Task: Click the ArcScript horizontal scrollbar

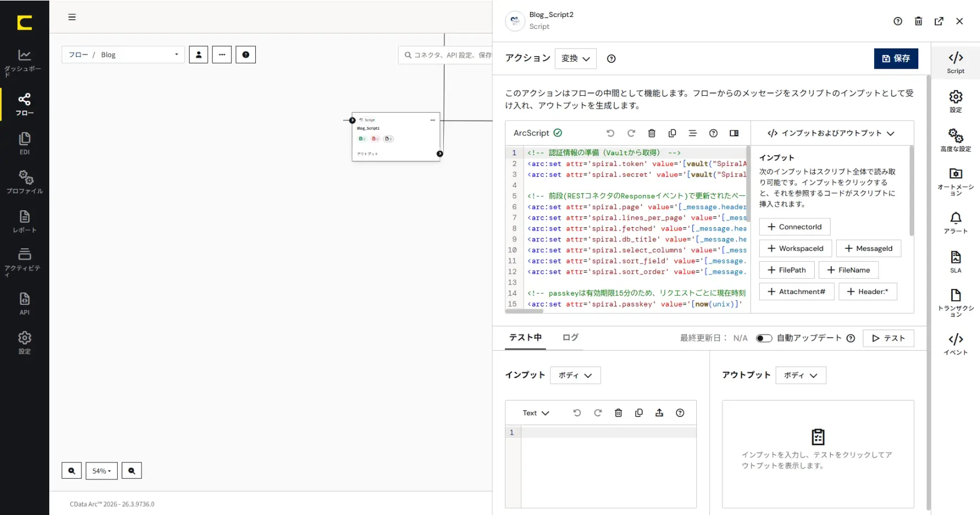Action: pos(524,311)
